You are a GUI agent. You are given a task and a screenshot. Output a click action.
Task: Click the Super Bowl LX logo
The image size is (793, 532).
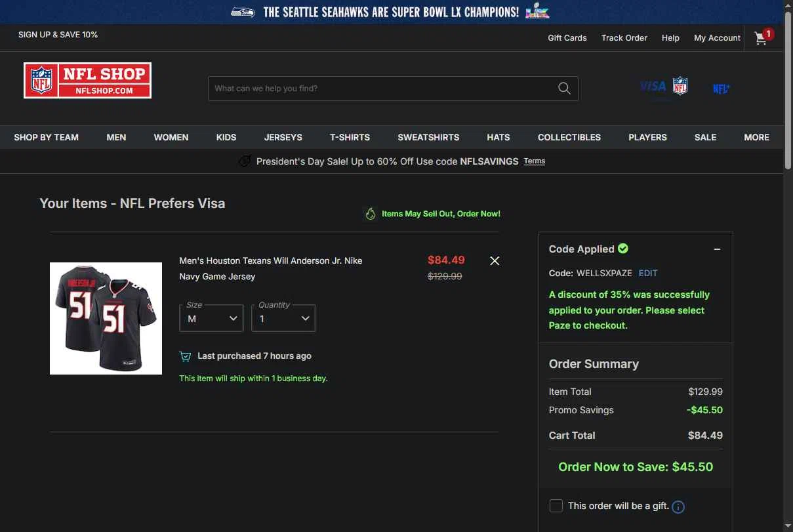click(538, 11)
